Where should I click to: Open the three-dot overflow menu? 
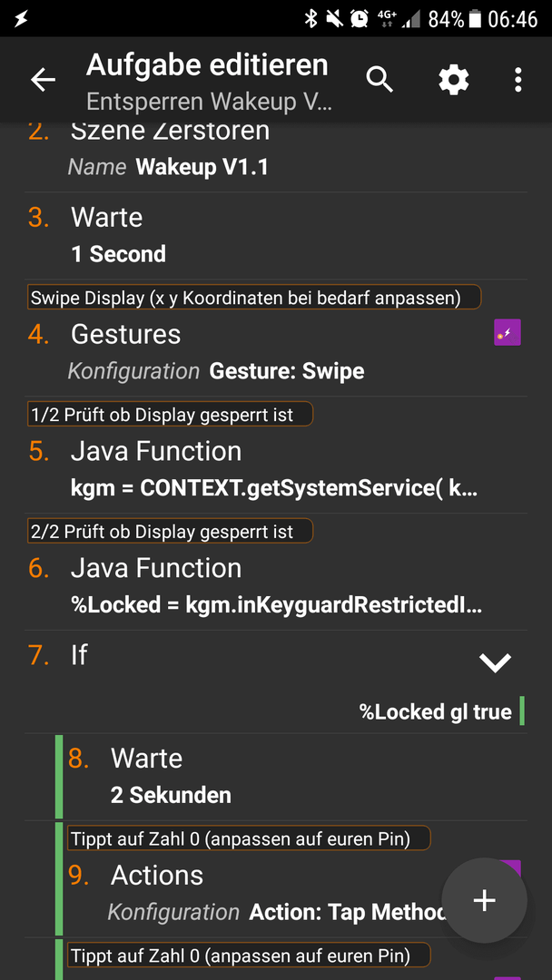(517, 80)
